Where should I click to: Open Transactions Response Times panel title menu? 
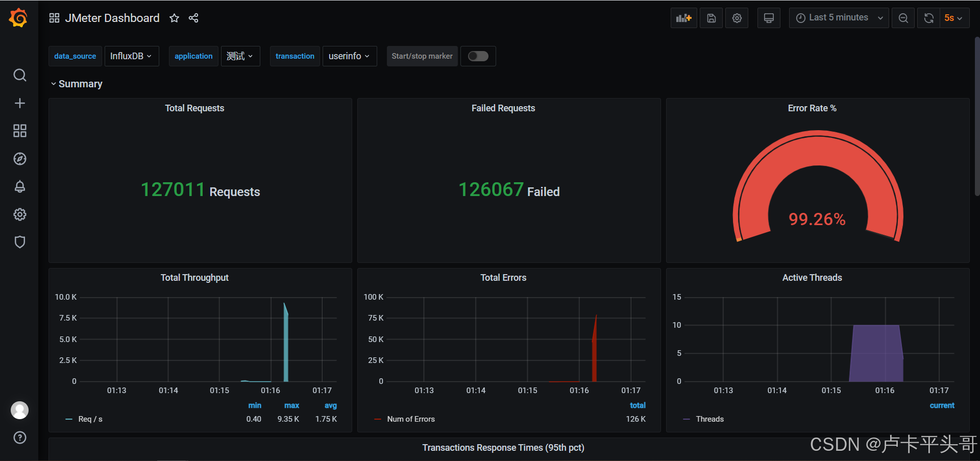[503, 448]
